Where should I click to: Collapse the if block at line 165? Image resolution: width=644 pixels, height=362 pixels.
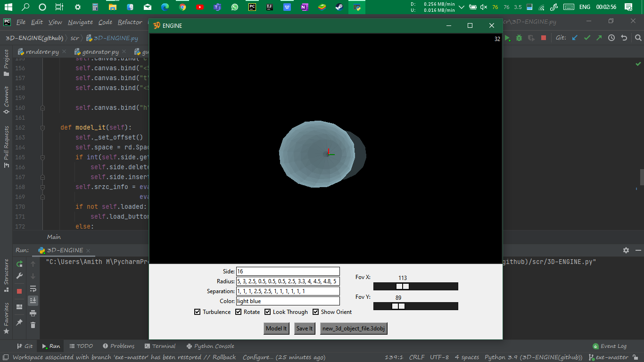click(x=42, y=157)
